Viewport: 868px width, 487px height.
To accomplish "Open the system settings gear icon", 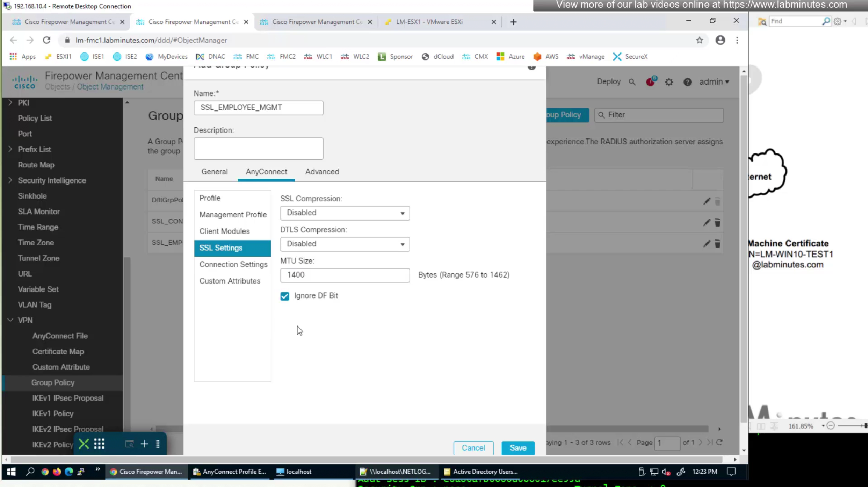I will [x=669, y=82].
